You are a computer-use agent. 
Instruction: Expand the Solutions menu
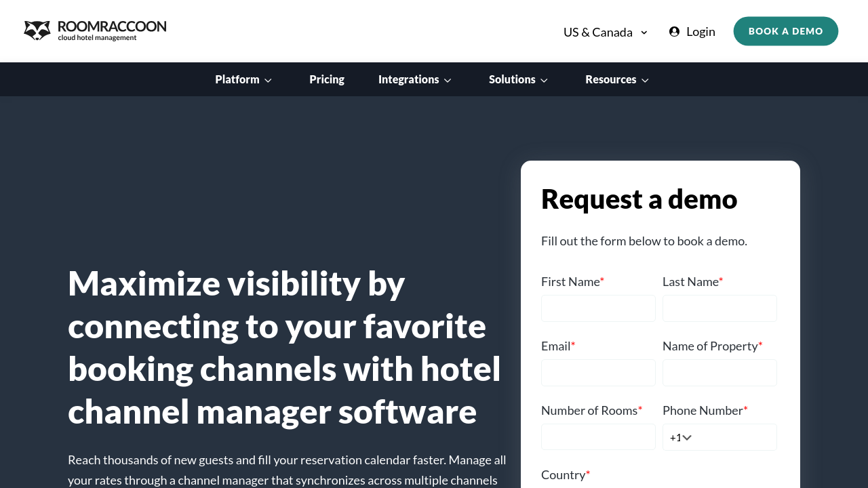pyautogui.click(x=512, y=79)
